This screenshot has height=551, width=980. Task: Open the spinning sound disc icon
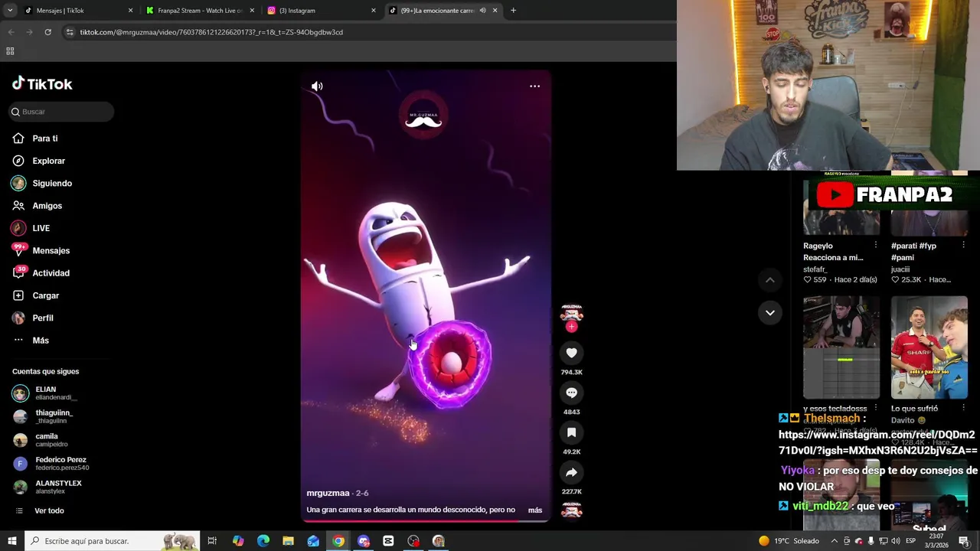pos(571,510)
